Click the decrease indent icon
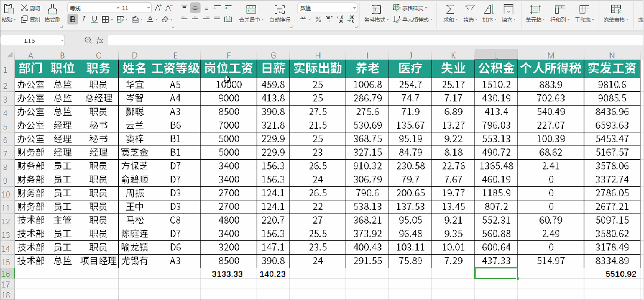 click(x=217, y=8)
